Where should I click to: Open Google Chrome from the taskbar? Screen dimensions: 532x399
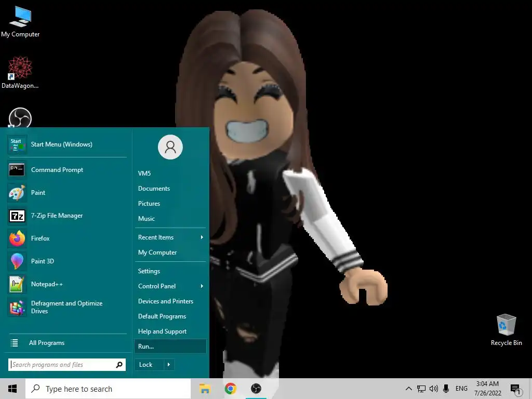pos(230,389)
